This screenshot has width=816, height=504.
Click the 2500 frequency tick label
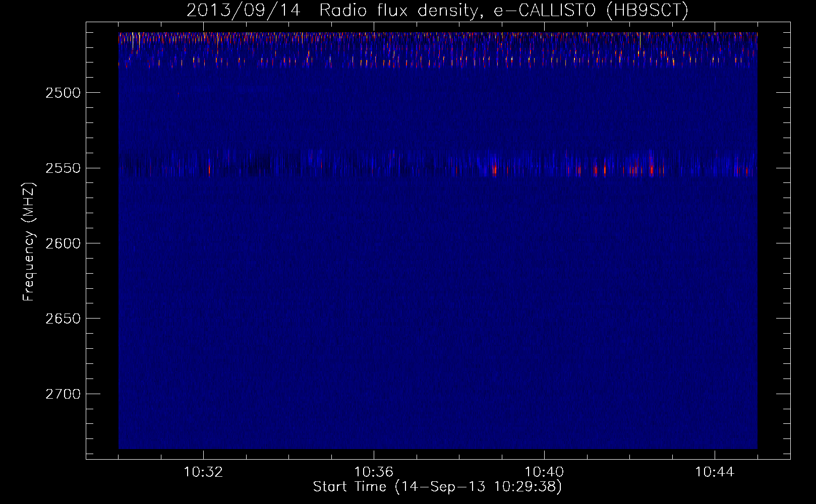tap(63, 93)
